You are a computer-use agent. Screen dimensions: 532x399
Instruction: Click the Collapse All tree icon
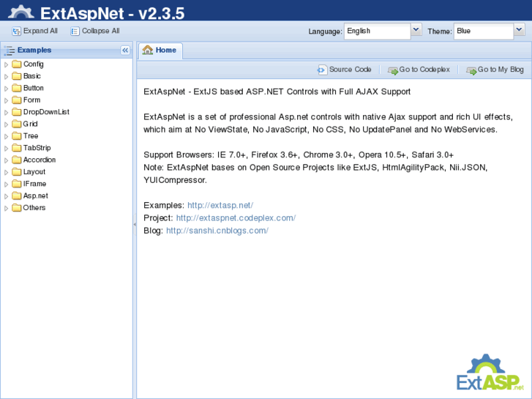point(75,31)
